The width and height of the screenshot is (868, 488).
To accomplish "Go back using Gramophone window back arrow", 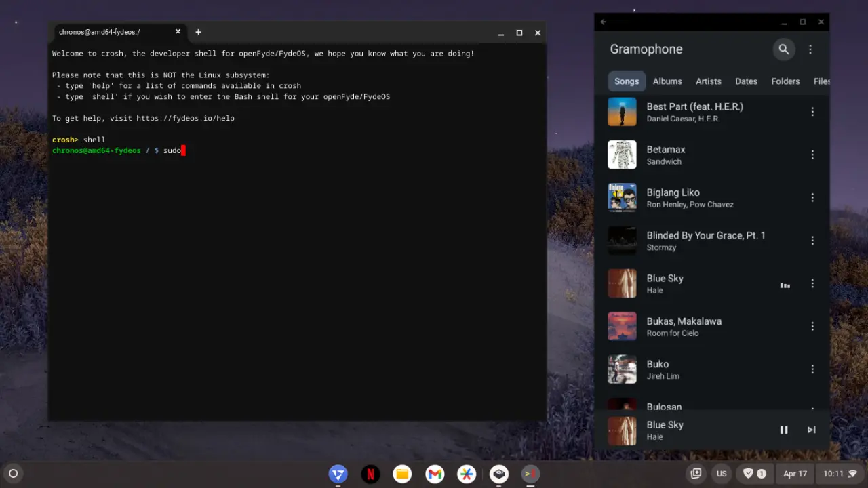I will pos(604,22).
